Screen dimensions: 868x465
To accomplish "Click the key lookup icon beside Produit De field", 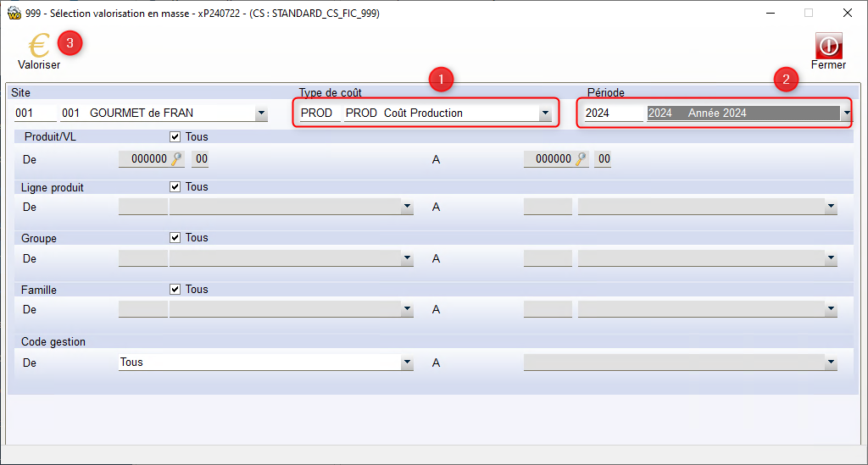I will click(177, 158).
